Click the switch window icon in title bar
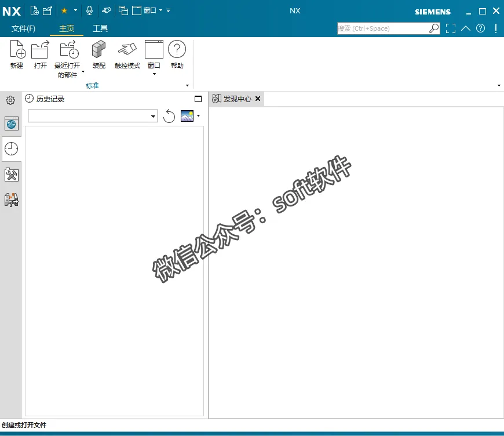Viewport: 504px width, 436px height. (x=123, y=10)
